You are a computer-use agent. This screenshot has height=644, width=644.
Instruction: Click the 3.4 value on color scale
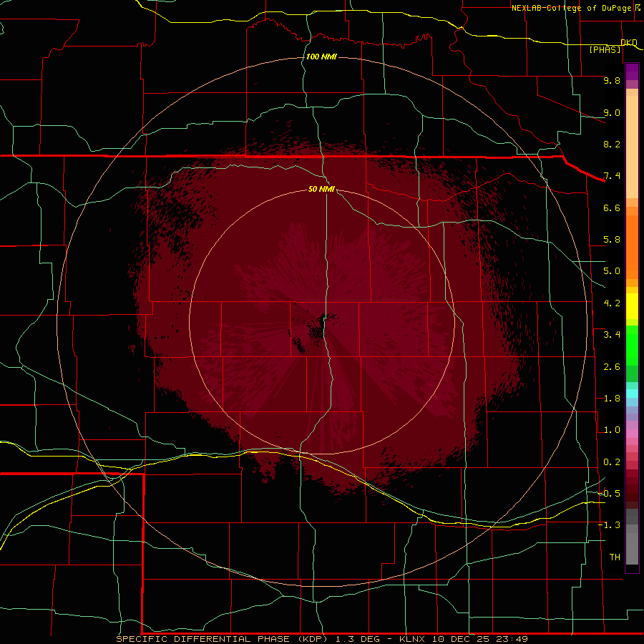click(612, 335)
